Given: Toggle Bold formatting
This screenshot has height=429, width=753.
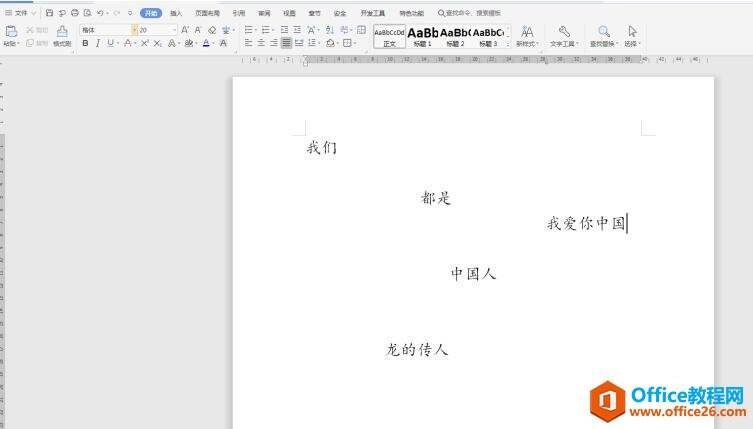Looking at the screenshot, I should pyautogui.click(x=85, y=43).
